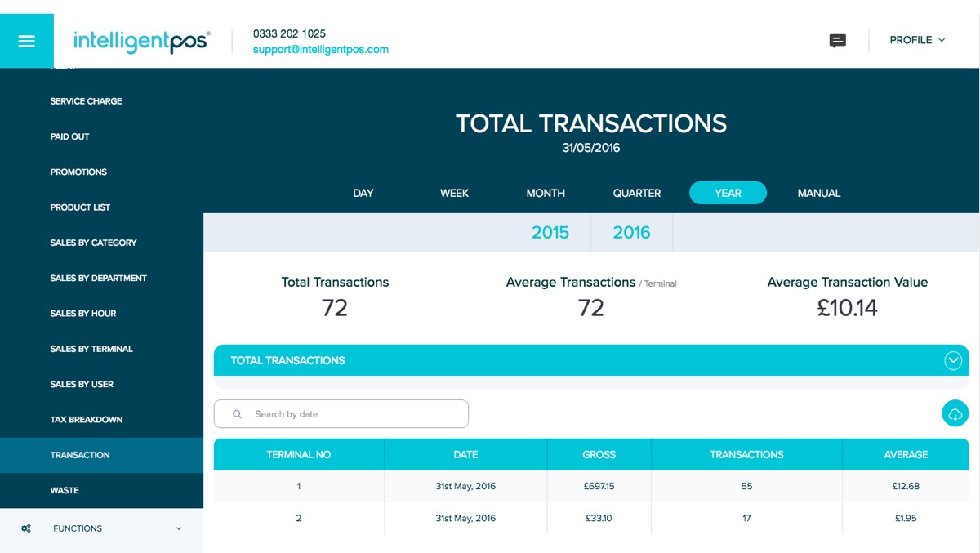Click the Search by date field
Screen dimensions: 980x553
pos(351,414)
